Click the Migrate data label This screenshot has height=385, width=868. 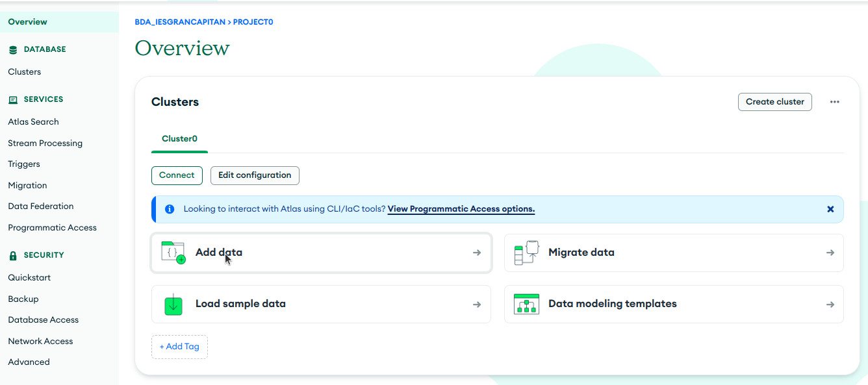581,253
